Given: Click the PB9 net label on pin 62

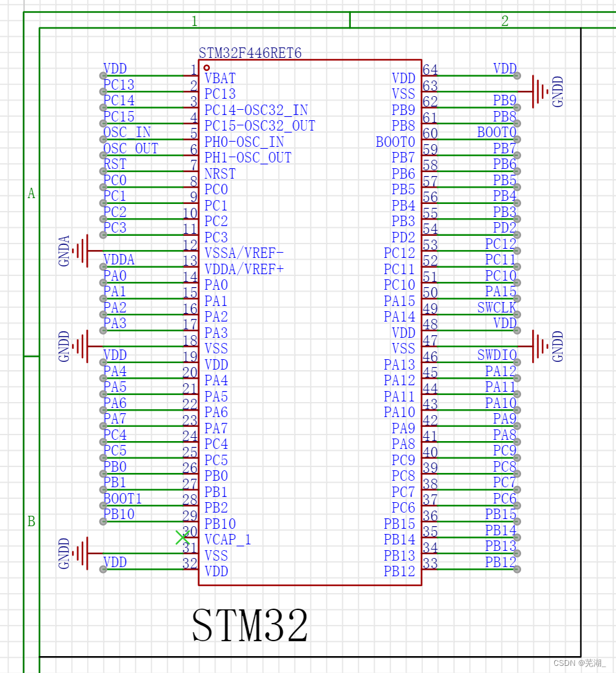Looking at the screenshot, I should (x=504, y=101).
